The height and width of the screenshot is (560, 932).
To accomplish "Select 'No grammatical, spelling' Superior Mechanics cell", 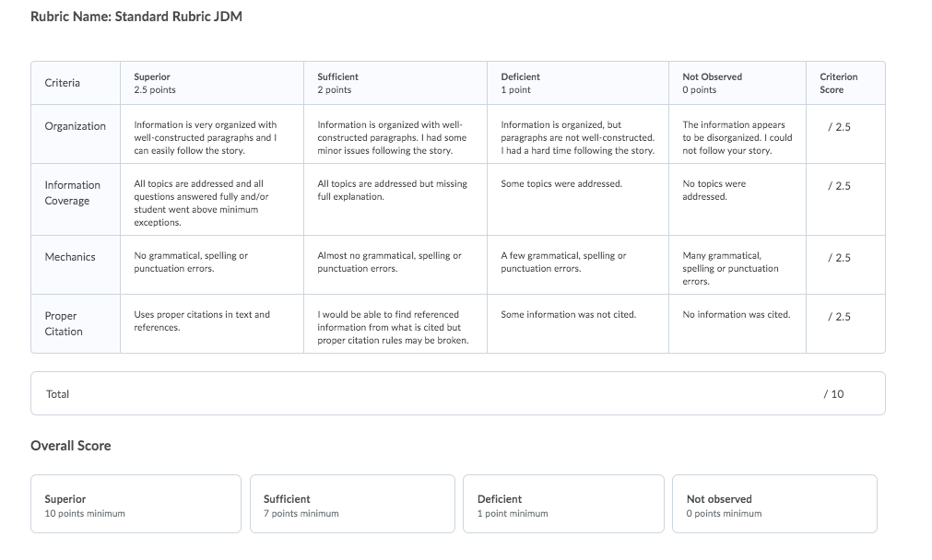I will pos(212,265).
